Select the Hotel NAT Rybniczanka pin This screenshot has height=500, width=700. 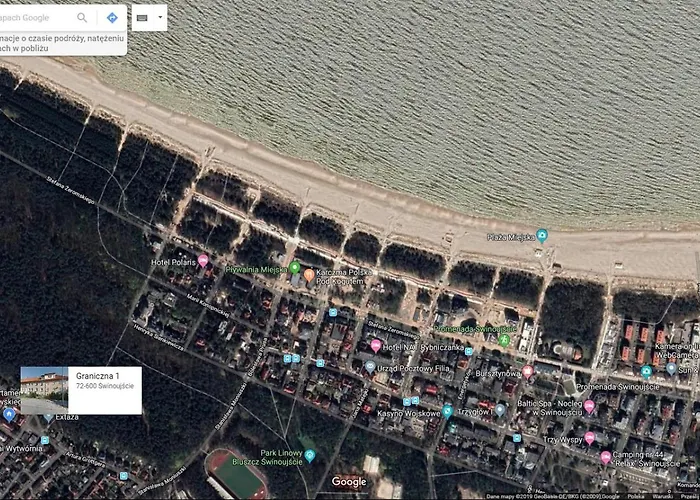376,346
